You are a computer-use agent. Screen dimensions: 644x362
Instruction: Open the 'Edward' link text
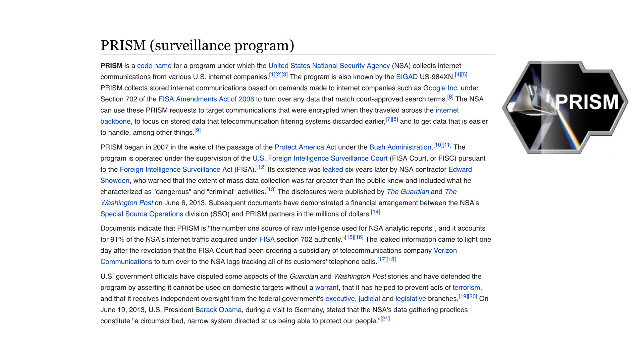(460, 170)
